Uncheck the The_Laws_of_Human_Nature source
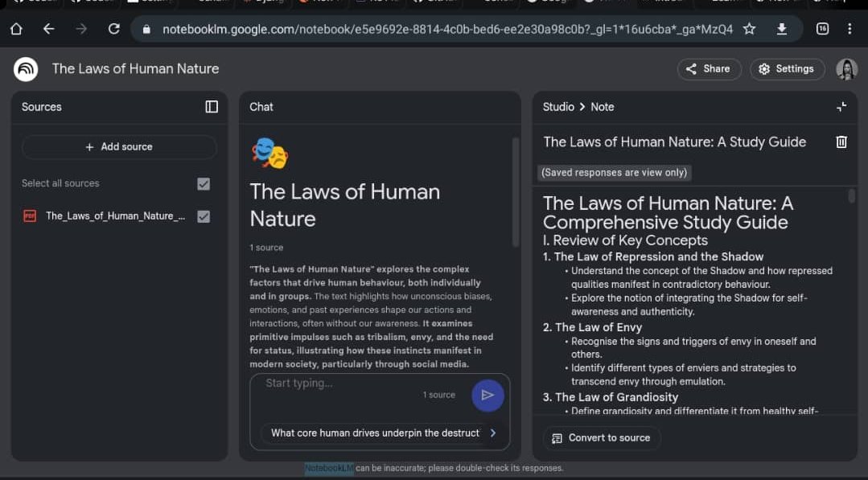868x480 pixels. click(x=204, y=216)
